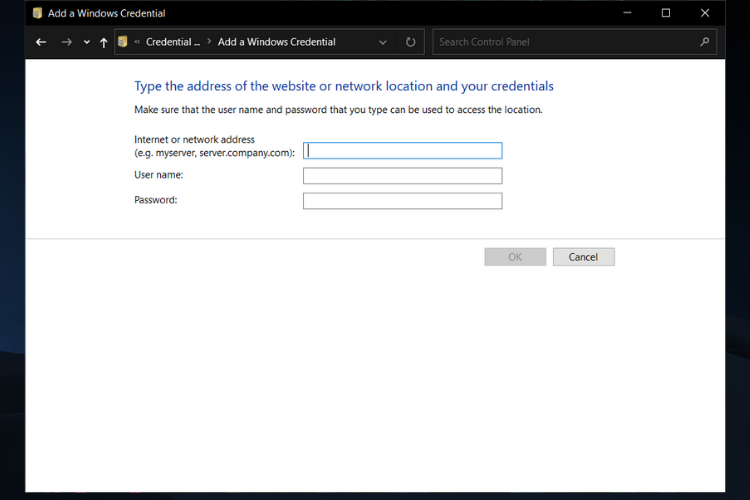This screenshot has height=500, width=750.
Task: Minimize the Add a Windows Credential window
Action: (627, 13)
